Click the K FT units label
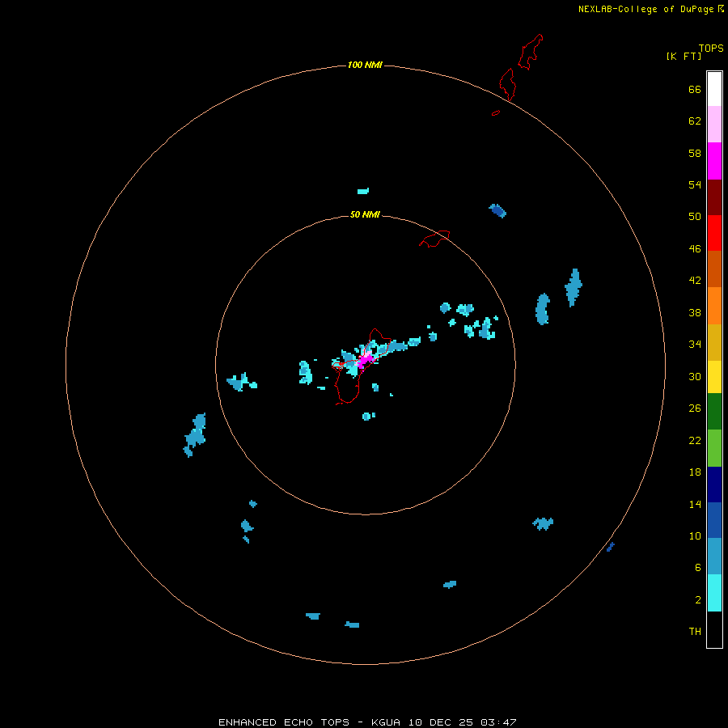 [x=684, y=56]
